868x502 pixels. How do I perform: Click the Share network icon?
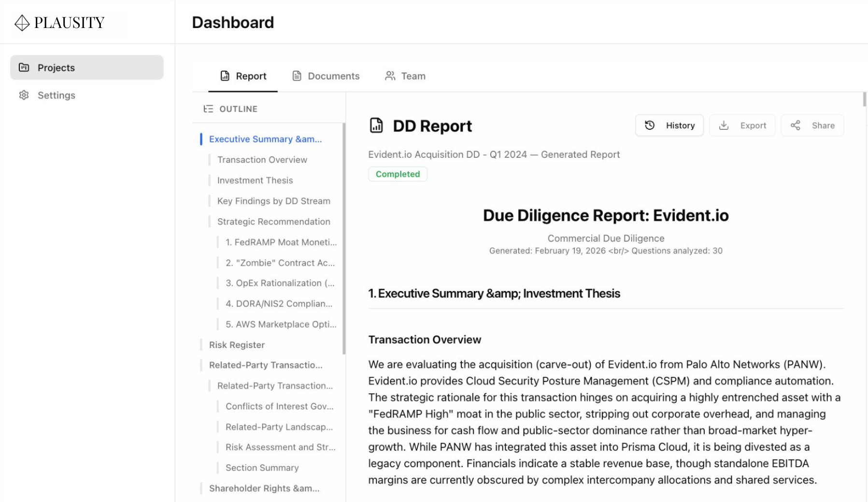(x=796, y=125)
